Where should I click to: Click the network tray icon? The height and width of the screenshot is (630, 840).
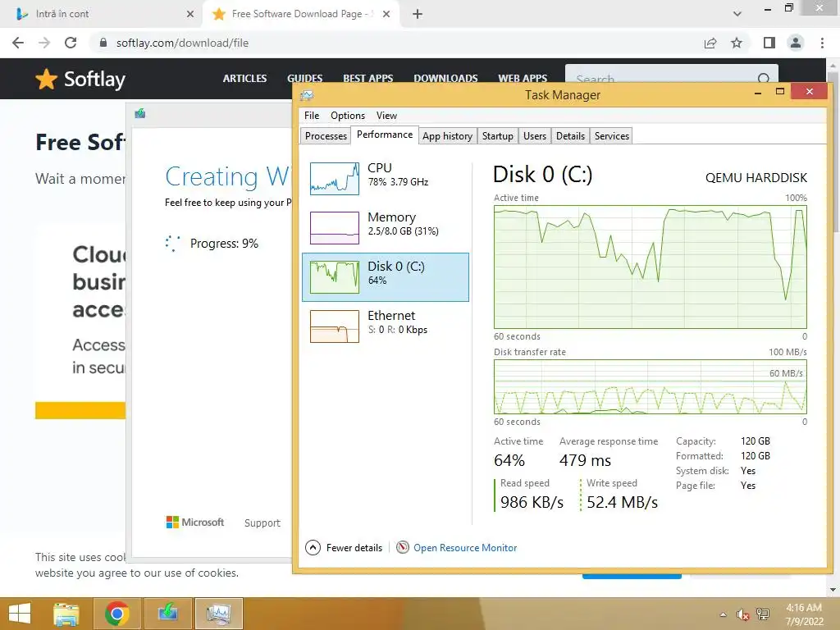click(x=762, y=614)
